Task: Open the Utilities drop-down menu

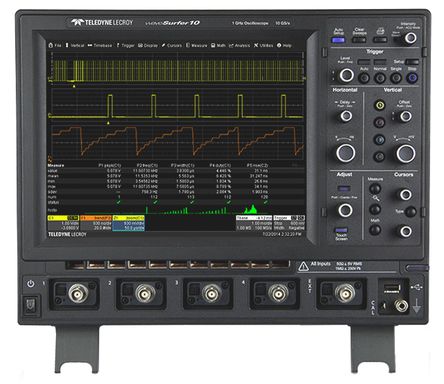Action: coord(263,45)
